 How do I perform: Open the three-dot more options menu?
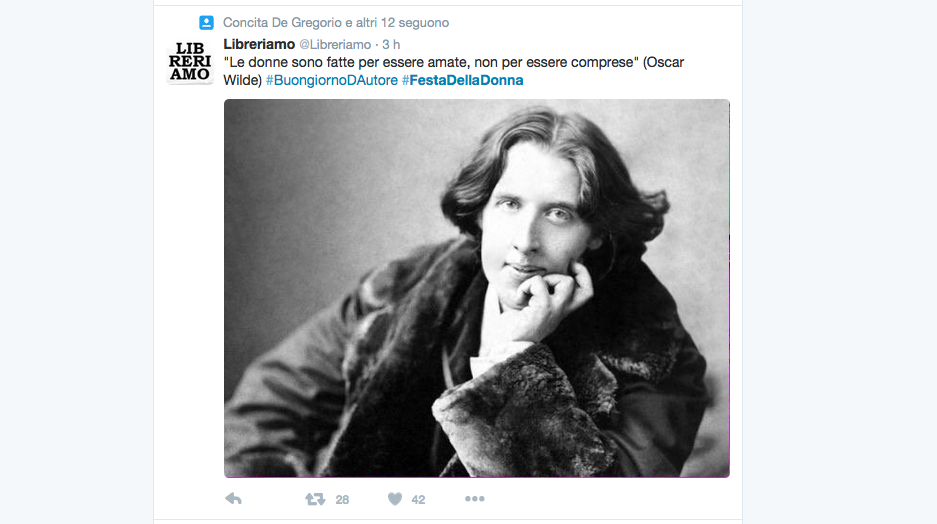474,499
